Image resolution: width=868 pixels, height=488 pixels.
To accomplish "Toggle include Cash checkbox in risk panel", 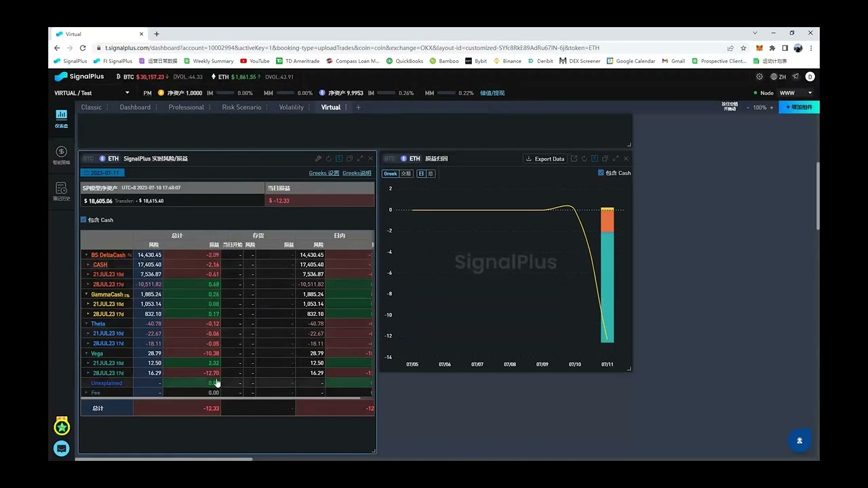I will (83, 220).
